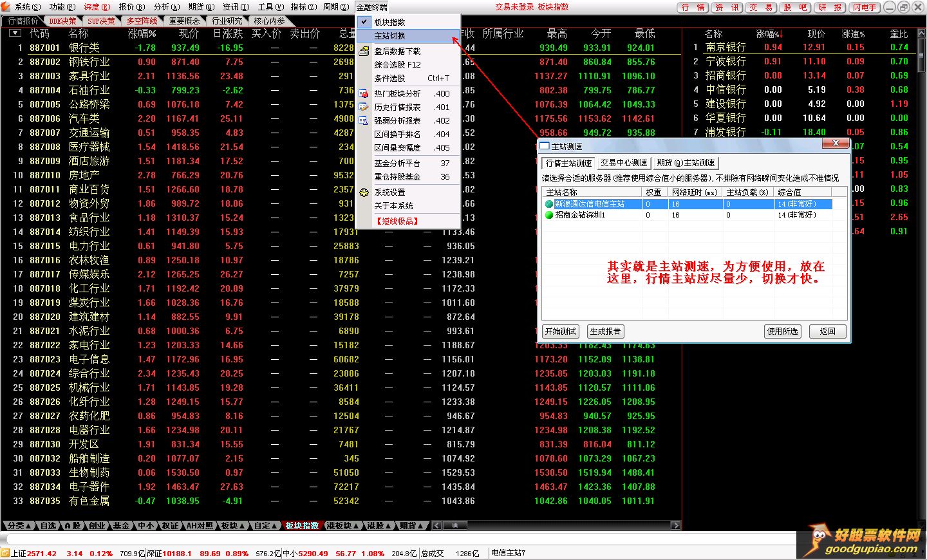
Task: Open the column dropdown arrow before 代码
Action: [15, 33]
